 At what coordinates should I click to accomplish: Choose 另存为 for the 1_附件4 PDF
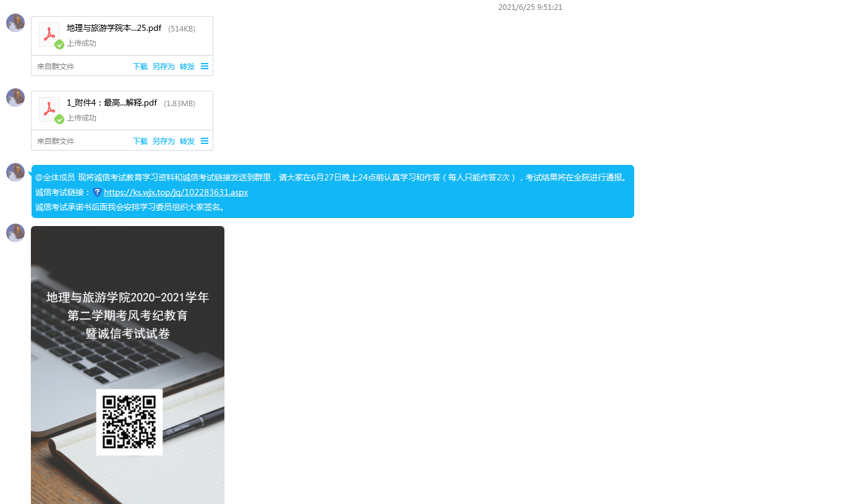click(x=164, y=141)
